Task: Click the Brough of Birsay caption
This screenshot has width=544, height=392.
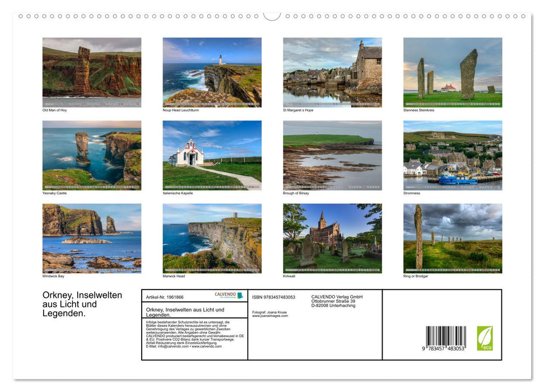Action: click(x=294, y=193)
